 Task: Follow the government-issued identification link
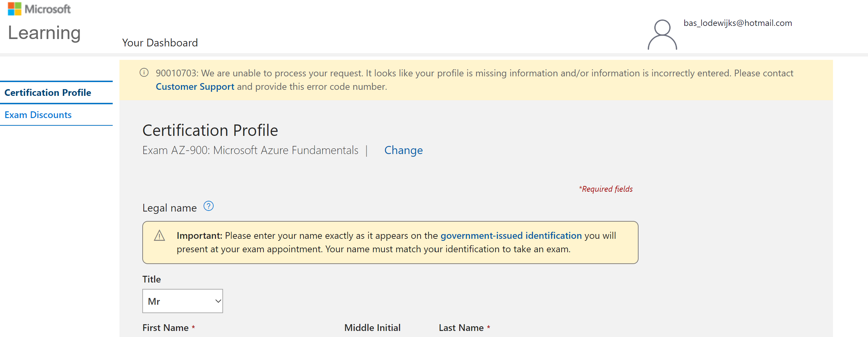(x=511, y=235)
